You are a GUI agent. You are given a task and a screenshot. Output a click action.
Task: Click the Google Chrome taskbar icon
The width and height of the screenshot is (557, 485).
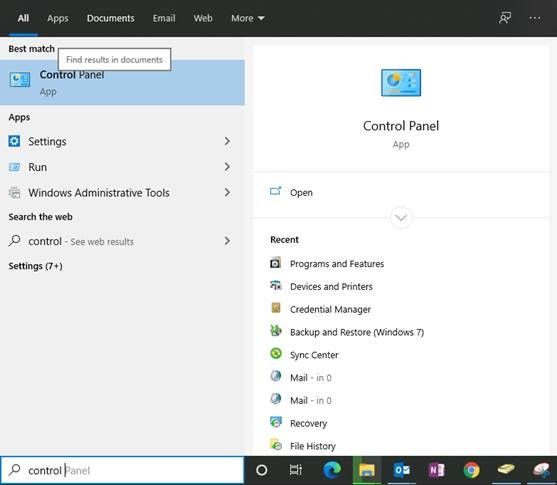coord(471,470)
